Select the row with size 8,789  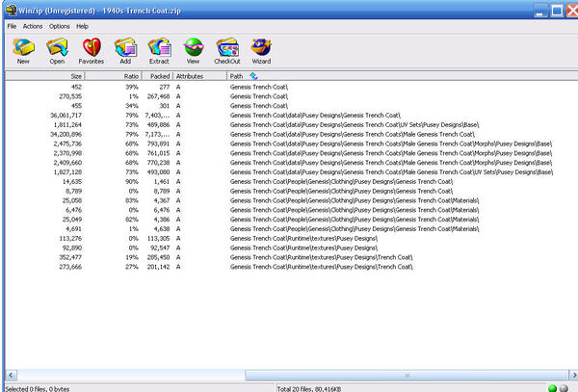pos(291,192)
